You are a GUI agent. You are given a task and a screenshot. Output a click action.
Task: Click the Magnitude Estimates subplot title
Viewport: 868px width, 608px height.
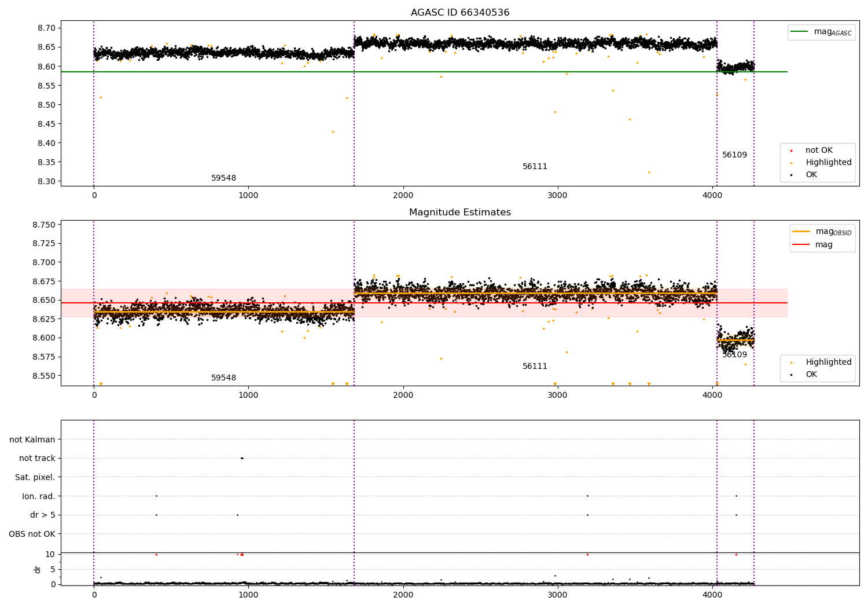click(460, 213)
